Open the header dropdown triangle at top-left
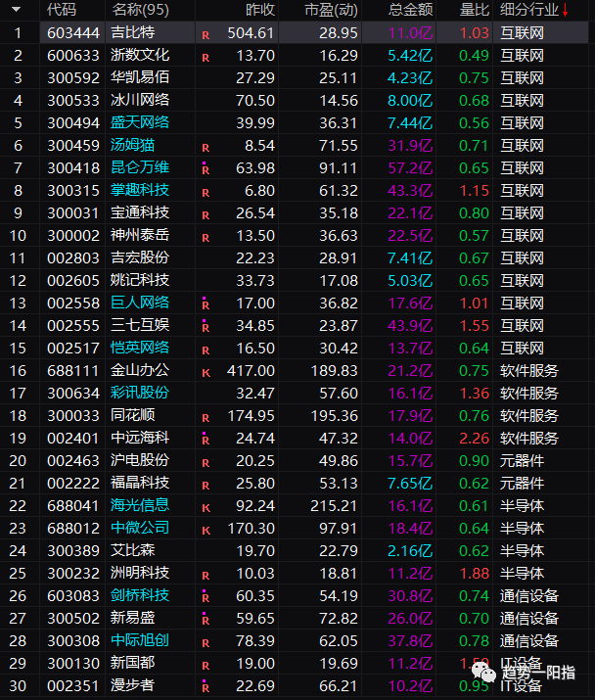This screenshot has height=700, width=595. click(17, 9)
